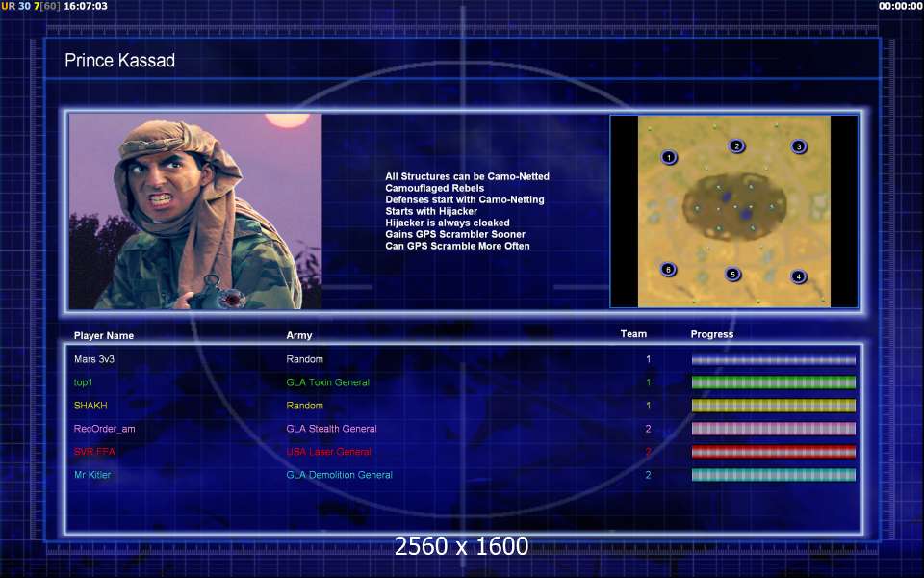
Task: Select start position 6 on the map
Action: (668, 270)
